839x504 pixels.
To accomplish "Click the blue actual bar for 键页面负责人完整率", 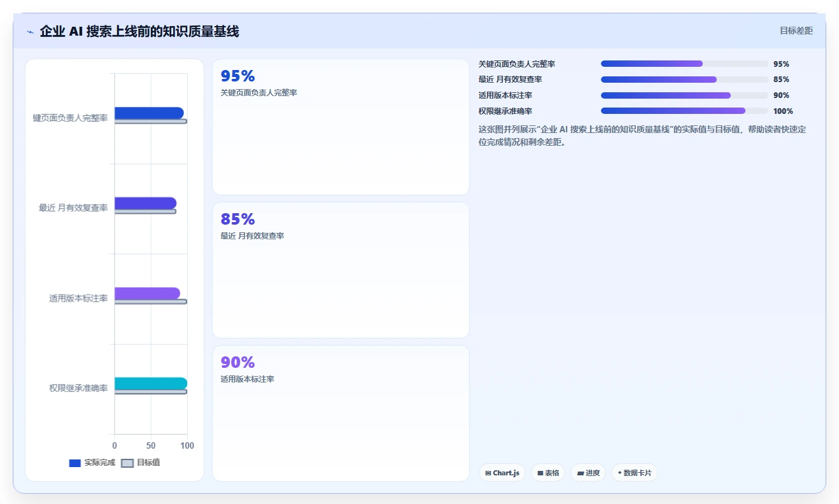I will [149, 113].
